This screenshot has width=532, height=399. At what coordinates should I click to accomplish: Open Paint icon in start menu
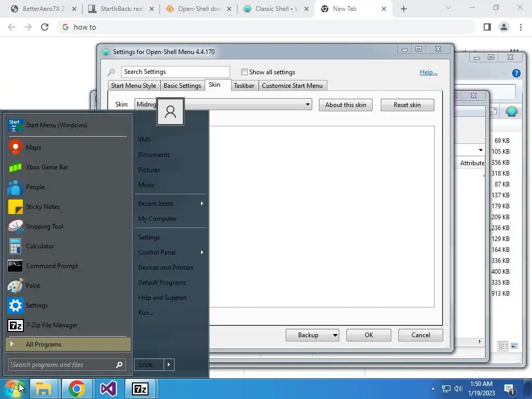click(15, 286)
